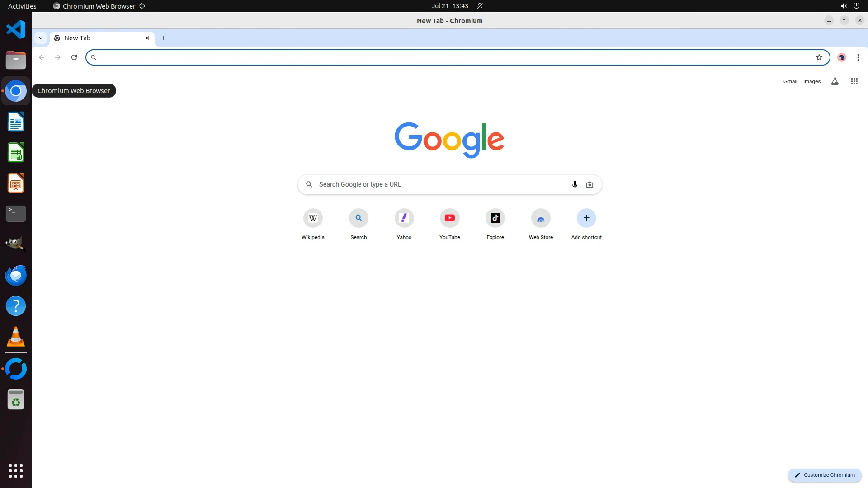Viewport: 868px width, 488px height.
Task: Open Search Labs flask icon
Action: click(835, 81)
